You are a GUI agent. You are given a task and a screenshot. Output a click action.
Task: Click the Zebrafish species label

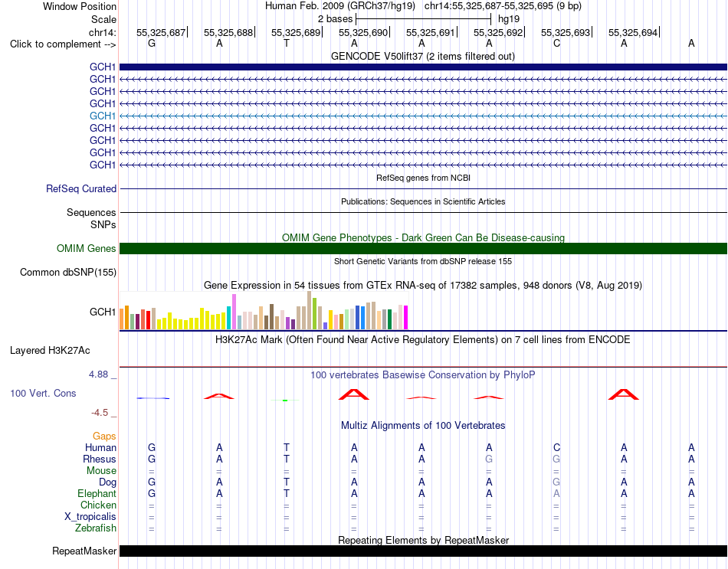pos(96,528)
